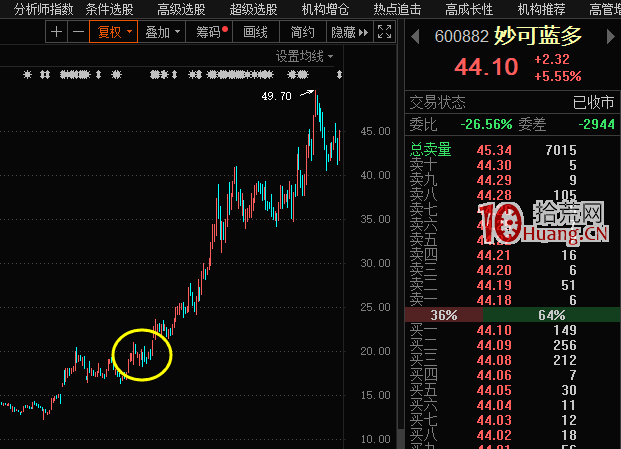Viewport: 621px width, 449px height.
Task: Click 总卖量 volume 7015
Action: coord(561,150)
